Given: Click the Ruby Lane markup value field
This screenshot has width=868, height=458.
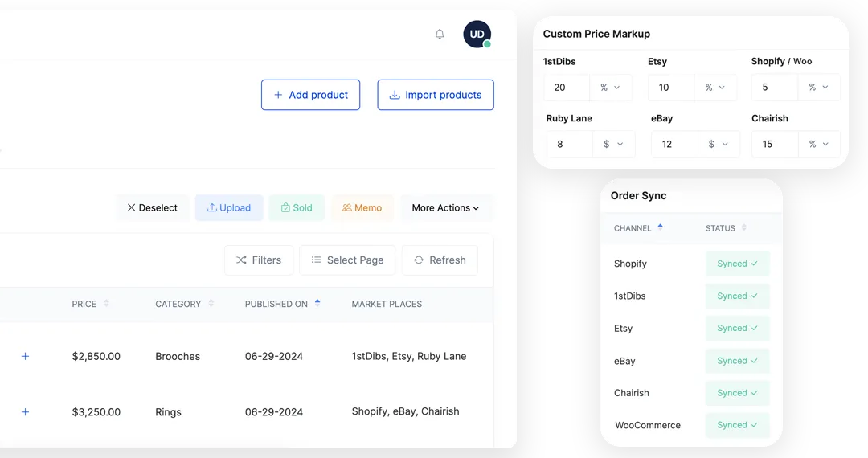Looking at the screenshot, I should (570, 145).
